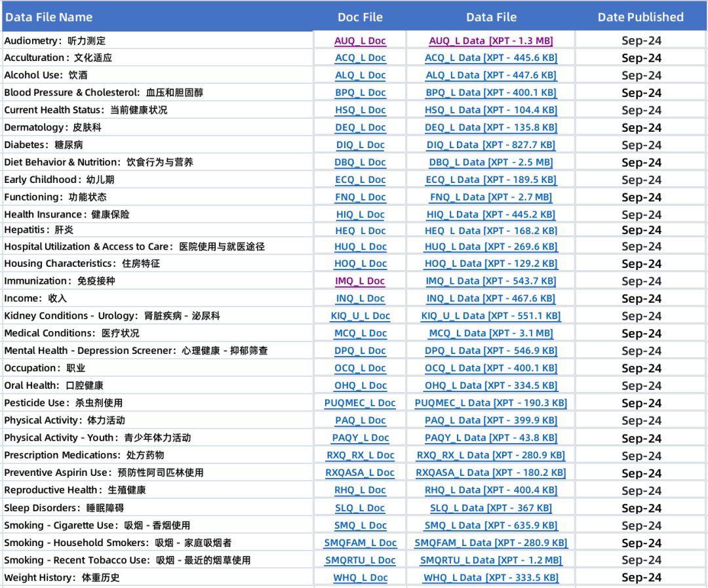Image resolution: width=708 pixels, height=588 pixels.
Task: Download RXQ_RX_L Data XPT file
Action: [491, 455]
